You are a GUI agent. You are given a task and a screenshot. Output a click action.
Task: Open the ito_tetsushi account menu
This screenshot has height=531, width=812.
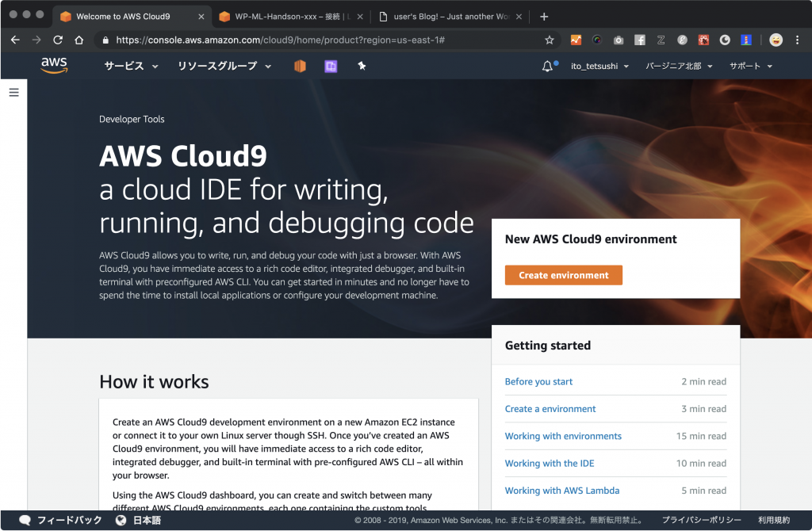[x=599, y=67]
